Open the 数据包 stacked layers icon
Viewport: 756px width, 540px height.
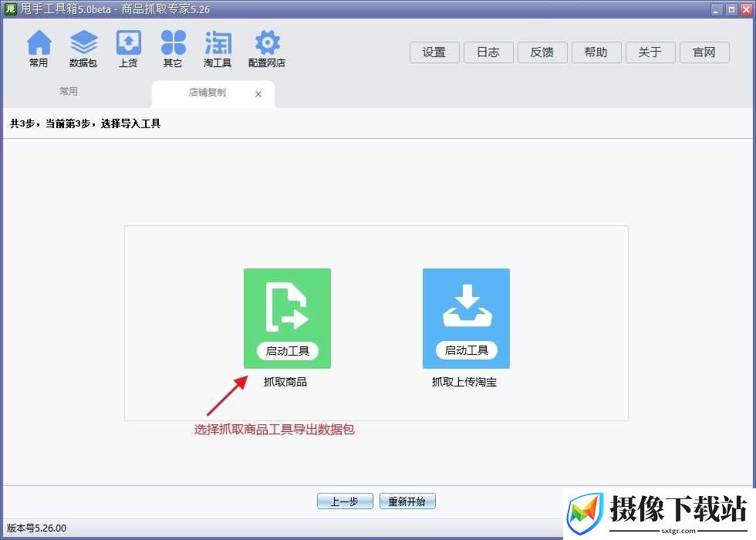[x=83, y=49]
